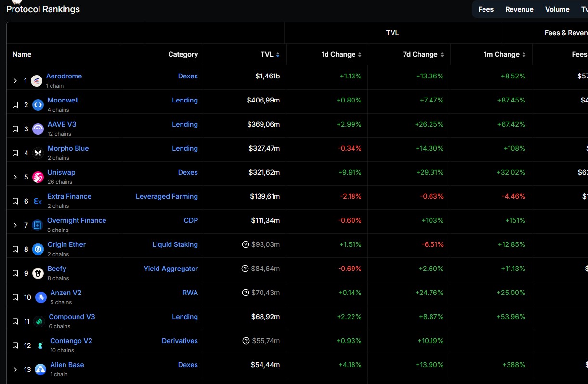
Task: Click the $1,461b TVL value
Action: [x=268, y=76]
